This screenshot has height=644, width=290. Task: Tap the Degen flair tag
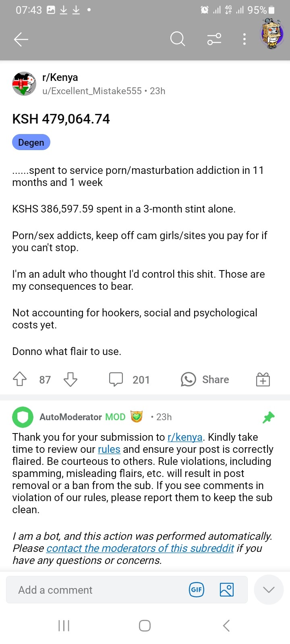(x=31, y=142)
